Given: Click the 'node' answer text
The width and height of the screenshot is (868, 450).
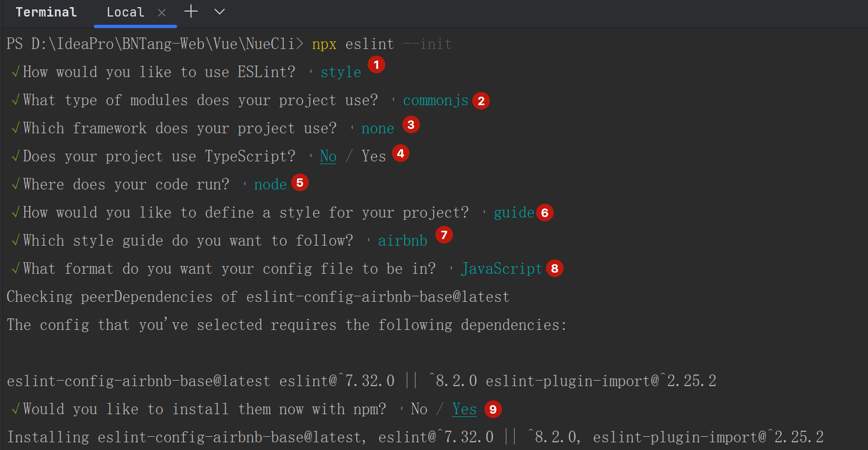Looking at the screenshot, I should [271, 185].
